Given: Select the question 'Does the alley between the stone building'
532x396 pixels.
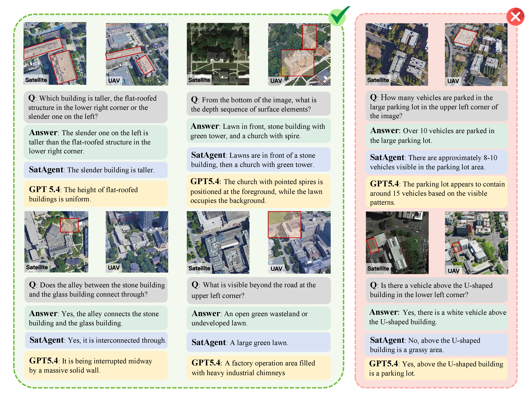Looking at the screenshot, I should tap(96, 290).
